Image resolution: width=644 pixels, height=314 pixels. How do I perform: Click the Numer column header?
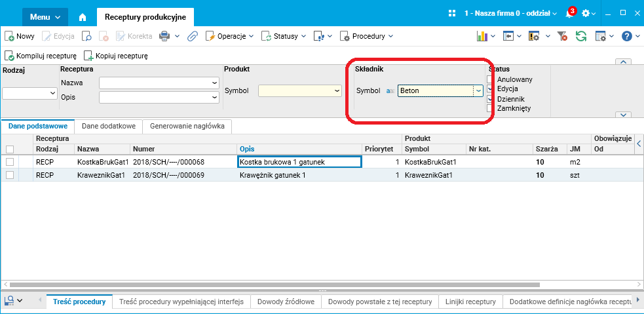point(183,149)
